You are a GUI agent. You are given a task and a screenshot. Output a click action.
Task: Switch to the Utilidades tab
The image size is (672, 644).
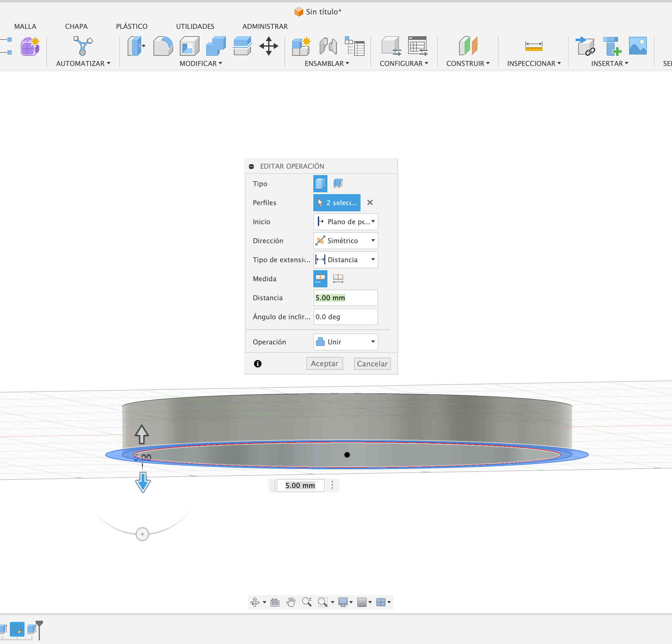pos(195,26)
